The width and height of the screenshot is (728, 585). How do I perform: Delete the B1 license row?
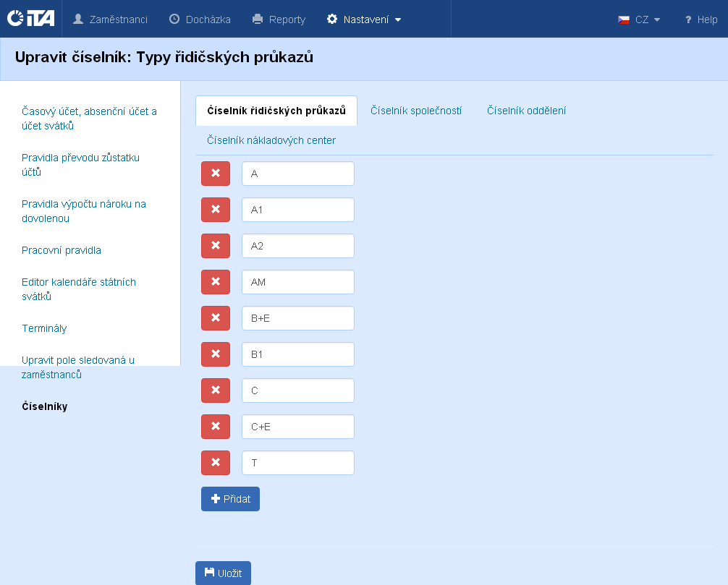[x=215, y=354]
